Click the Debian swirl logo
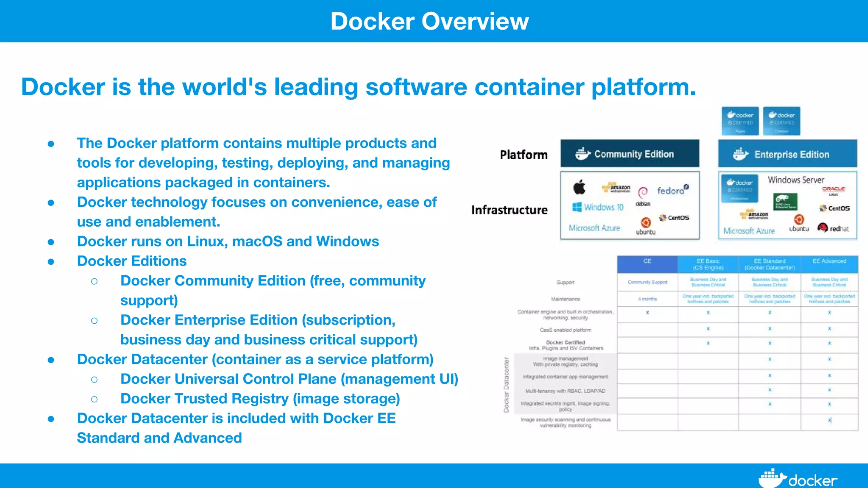The height and width of the screenshot is (488, 868). click(x=643, y=193)
